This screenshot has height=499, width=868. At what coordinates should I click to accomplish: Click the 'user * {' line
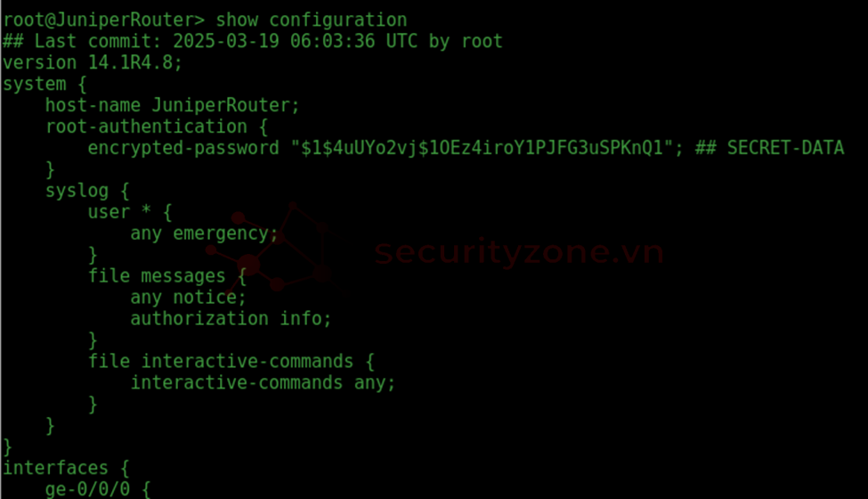[x=130, y=212]
